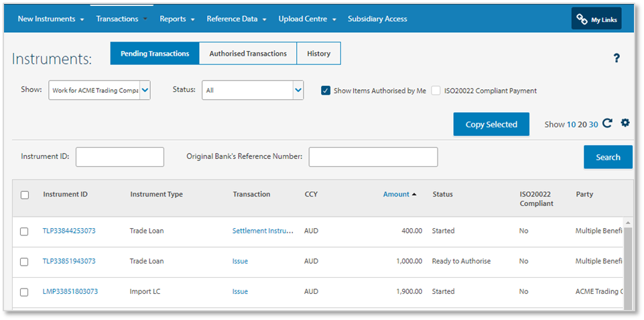Viewport: 644px width, 320px height.
Task: Select checkbox for TLP33844253073 row
Action: tap(24, 231)
